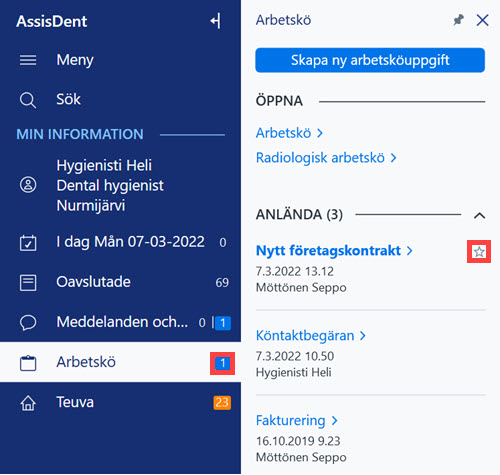Expand the Radiologisk arbetskö chevron
Image resolution: width=500 pixels, height=475 pixels.
click(x=393, y=158)
